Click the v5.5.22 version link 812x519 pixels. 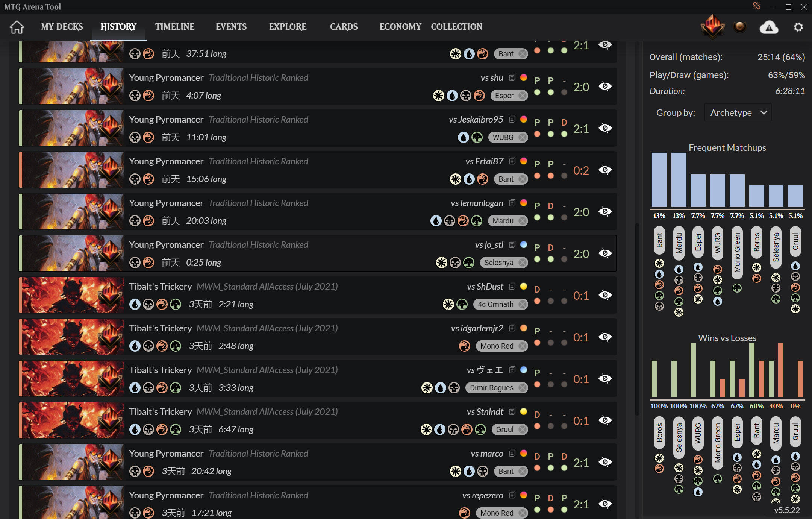point(787,510)
